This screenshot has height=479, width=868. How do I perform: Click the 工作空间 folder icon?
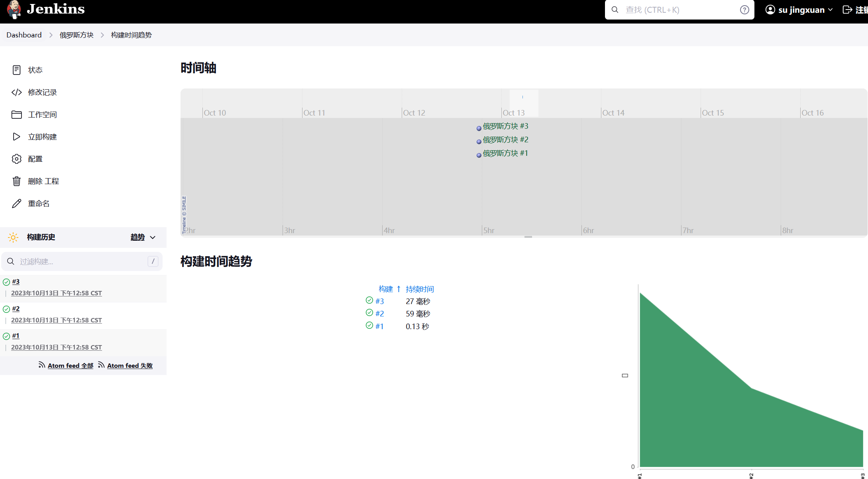16,115
